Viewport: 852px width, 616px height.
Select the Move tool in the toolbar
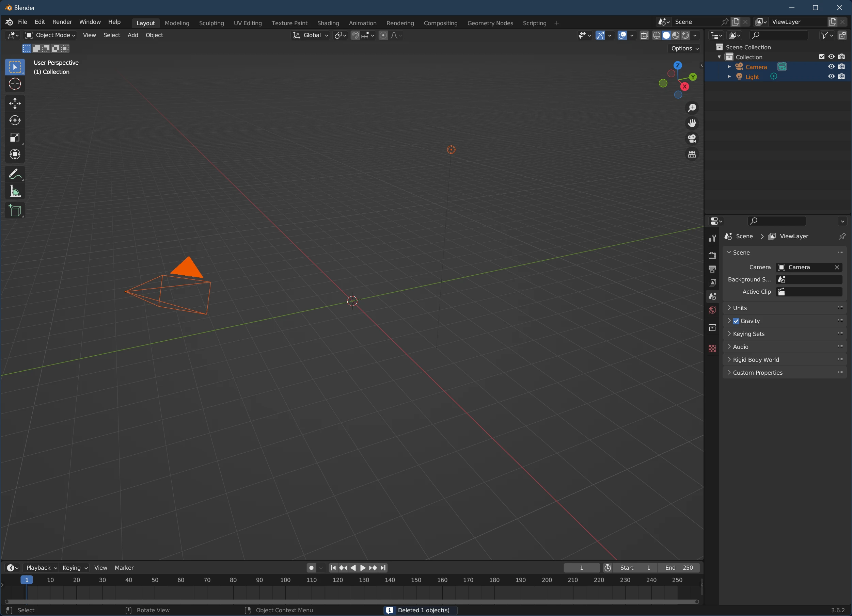(x=15, y=103)
